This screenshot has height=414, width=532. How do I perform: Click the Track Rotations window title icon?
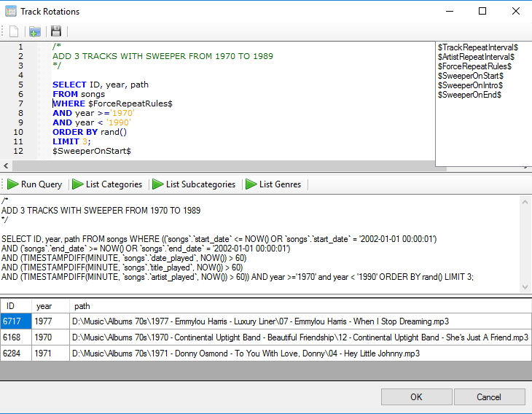(10, 11)
